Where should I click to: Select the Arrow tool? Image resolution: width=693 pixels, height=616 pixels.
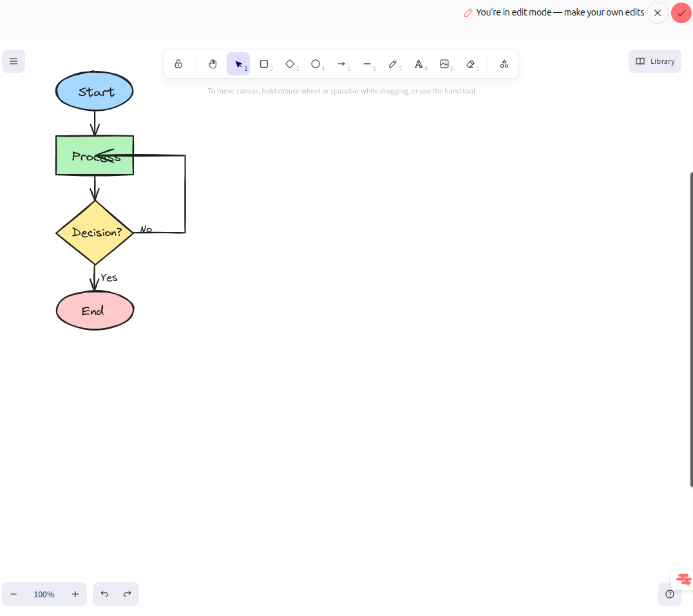pyautogui.click(x=341, y=64)
